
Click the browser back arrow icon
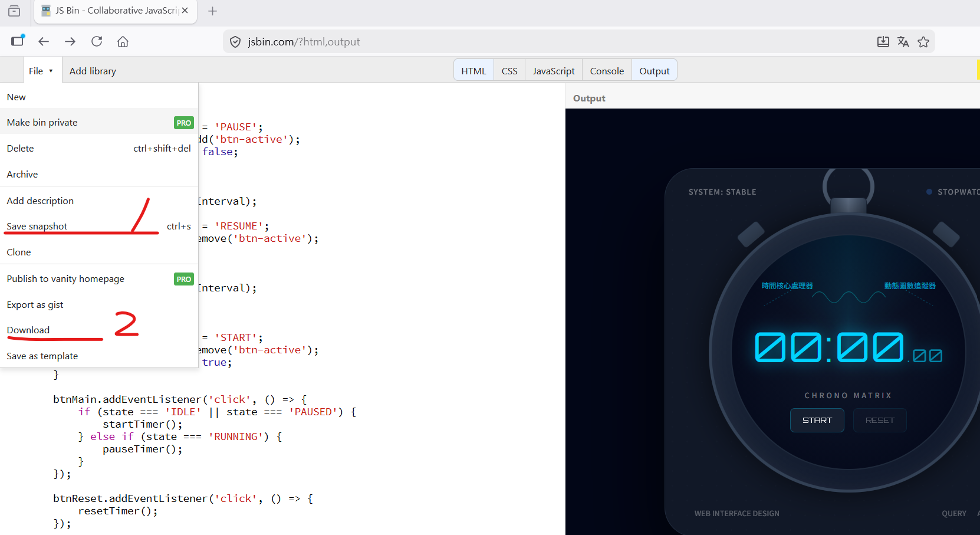point(44,41)
